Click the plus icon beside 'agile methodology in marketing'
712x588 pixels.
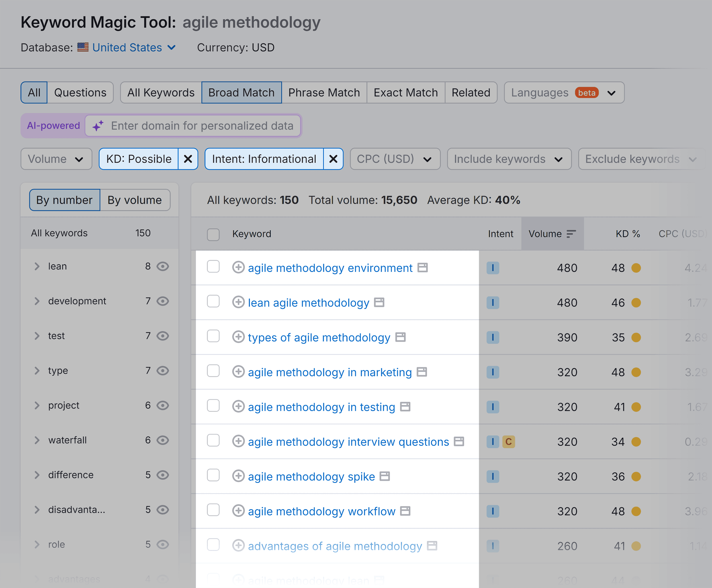[x=238, y=371]
